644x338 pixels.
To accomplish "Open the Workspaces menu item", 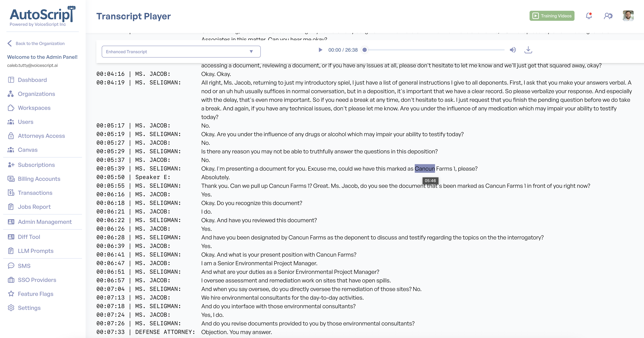I will click(34, 108).
